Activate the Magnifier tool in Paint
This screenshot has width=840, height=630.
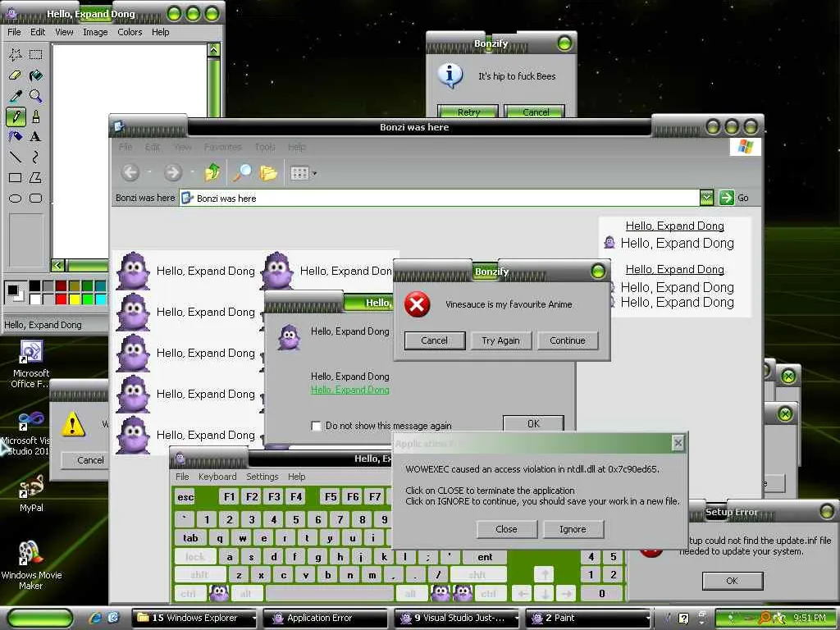36,96
